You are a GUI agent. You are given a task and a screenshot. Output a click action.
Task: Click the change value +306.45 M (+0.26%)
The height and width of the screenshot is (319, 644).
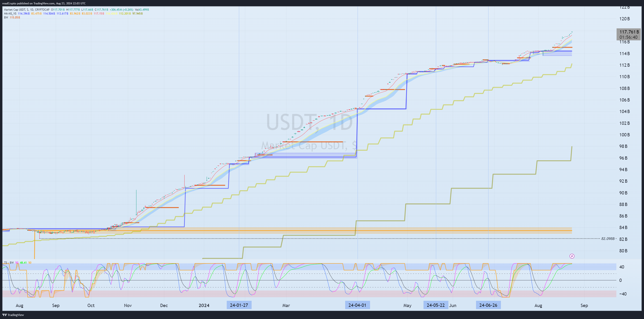(x=121, y=9)
